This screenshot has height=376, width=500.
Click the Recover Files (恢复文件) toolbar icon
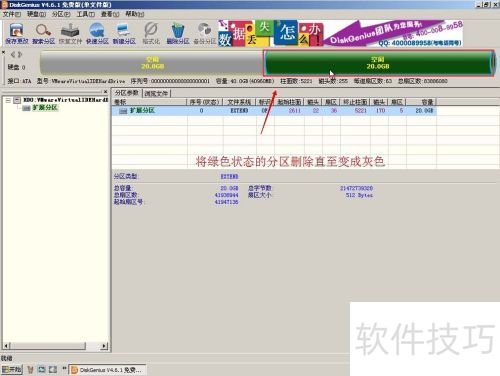pyautogui.click(x=70, y=34)
